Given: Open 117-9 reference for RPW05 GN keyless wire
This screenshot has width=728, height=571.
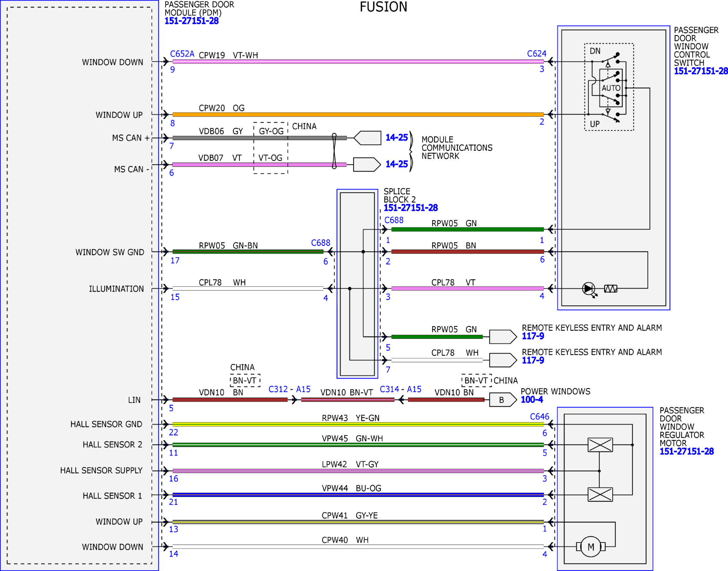Looking at the screenshot, I should point(533,336).
